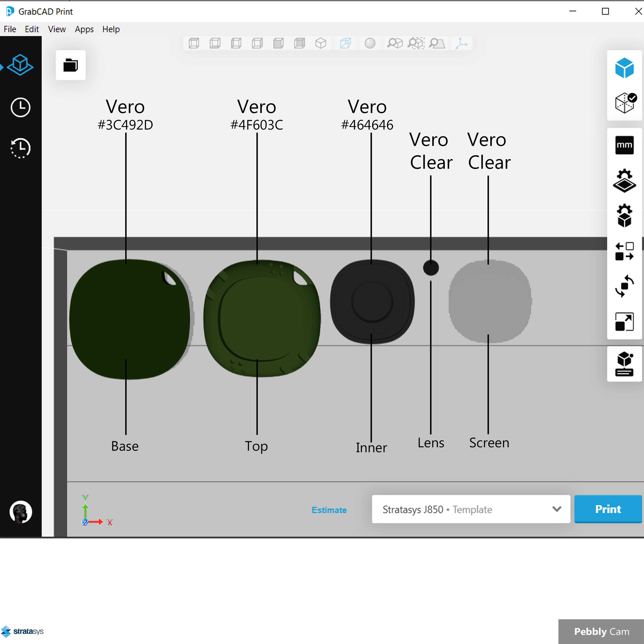644x644 pixels.
Task: Open the cube-on-tray print settings icon
Action: (x=624, y=364)
